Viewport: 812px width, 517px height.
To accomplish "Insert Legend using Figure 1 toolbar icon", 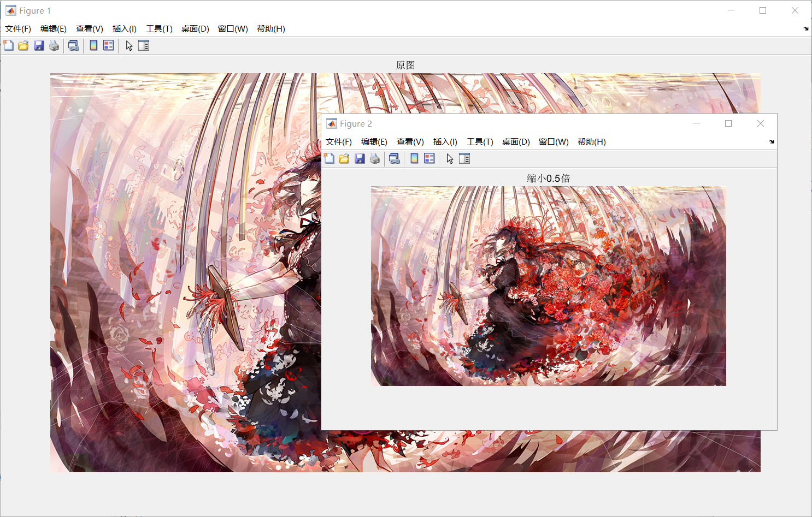I will pos(109,45).
